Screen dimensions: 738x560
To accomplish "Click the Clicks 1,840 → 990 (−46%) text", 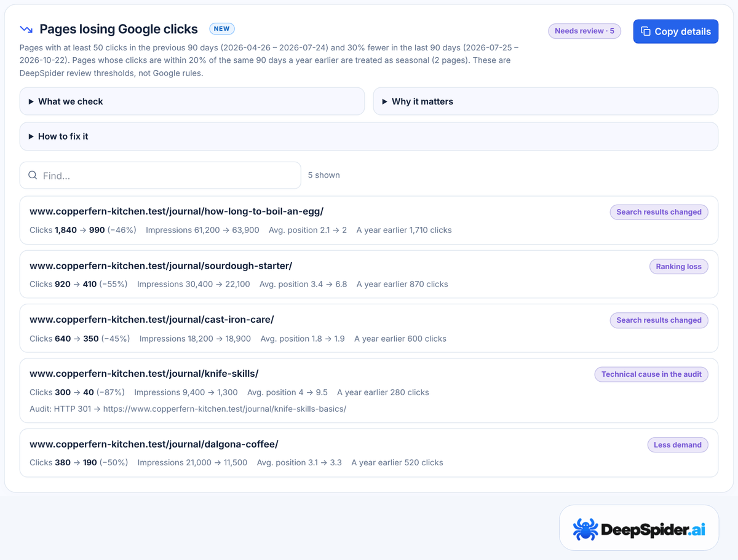I will [83, 230].
